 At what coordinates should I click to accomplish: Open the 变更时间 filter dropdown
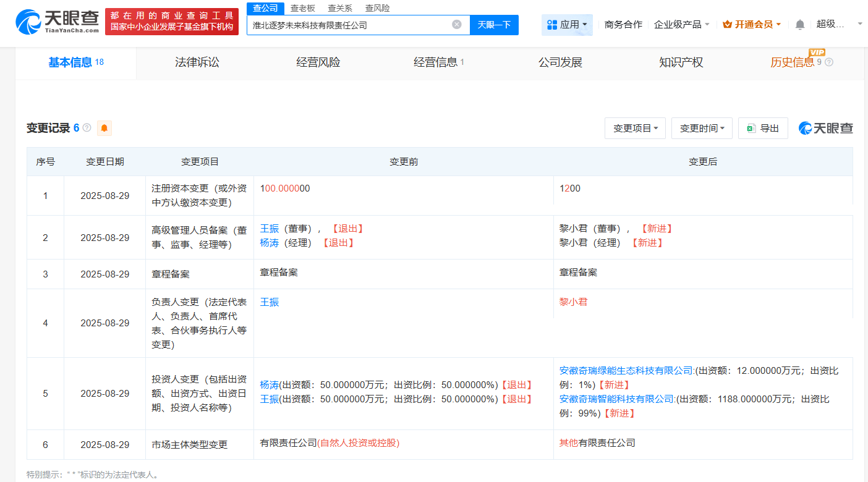click(702, 128)
